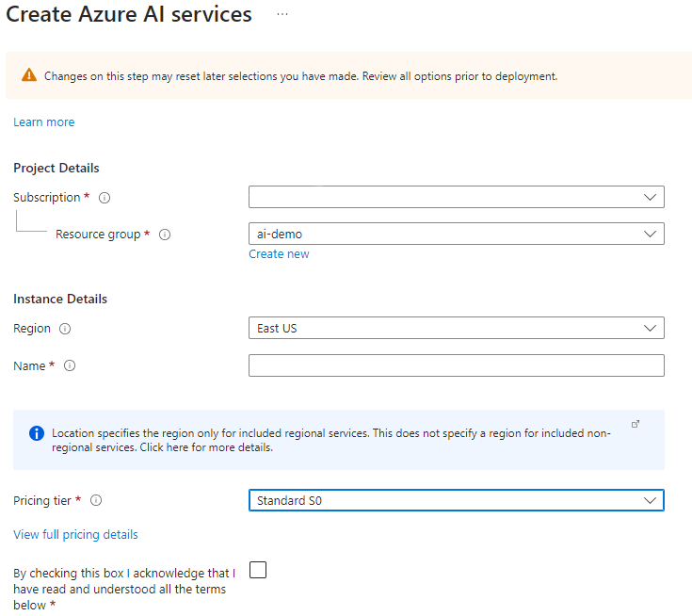Open the Resource group dropdown showing ai-demo
The height and width of the screenshot is (616, 692).
pos(457,234)
